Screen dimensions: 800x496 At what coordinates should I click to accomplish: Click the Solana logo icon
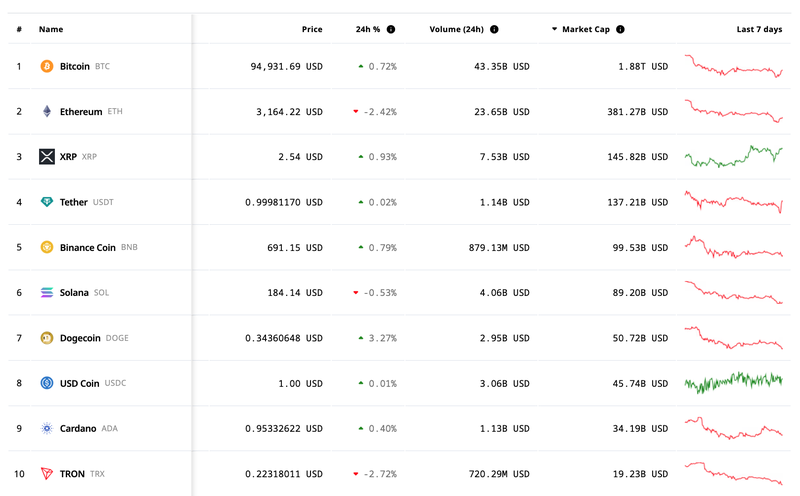(x=46, y=293)
